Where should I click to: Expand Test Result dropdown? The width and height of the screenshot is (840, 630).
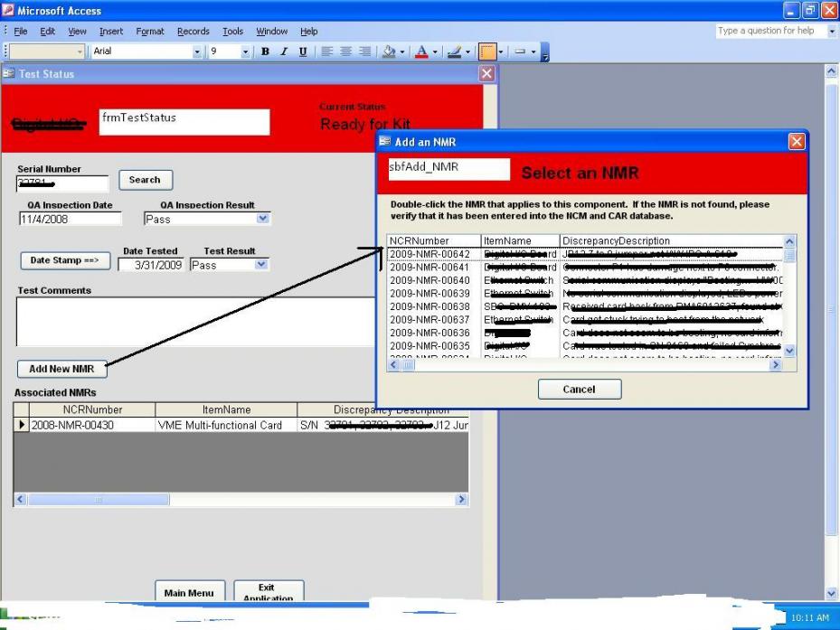(x=261, y=265)
